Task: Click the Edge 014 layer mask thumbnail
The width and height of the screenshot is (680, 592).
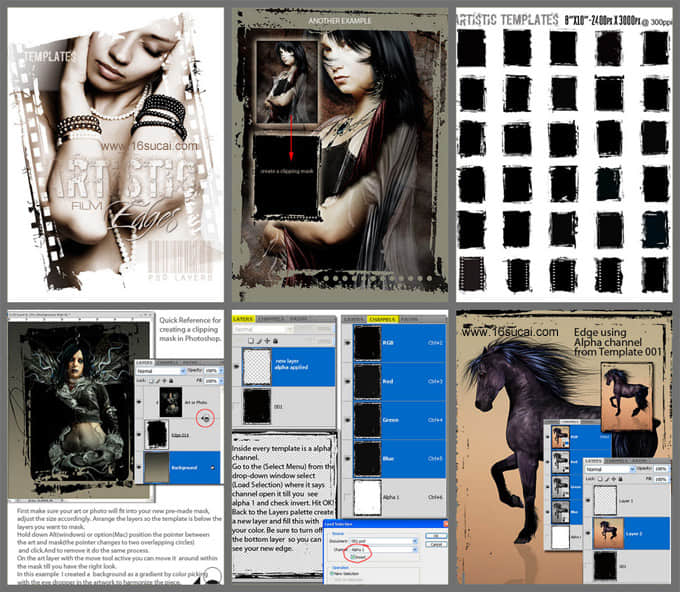Action: pos(157,434)
